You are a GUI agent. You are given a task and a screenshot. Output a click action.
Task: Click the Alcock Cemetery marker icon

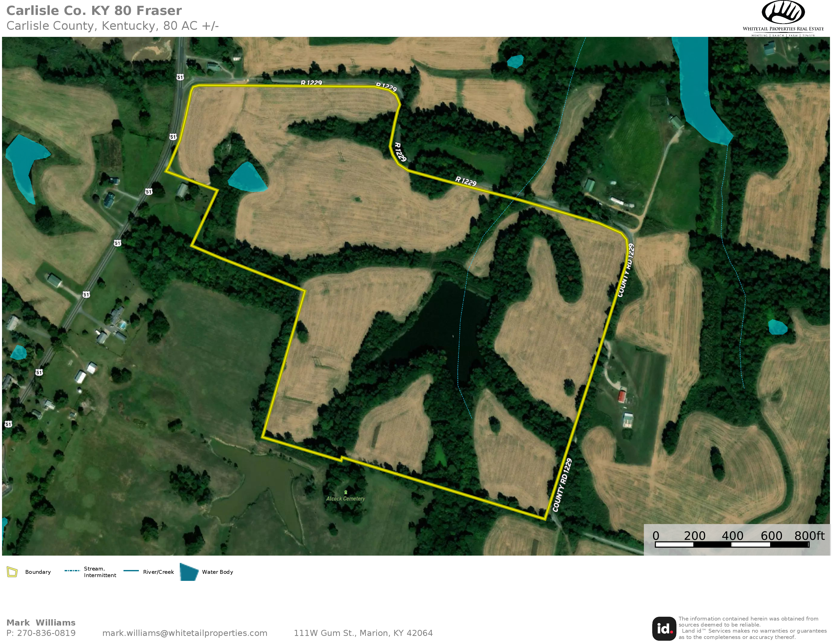pos(346,492)
